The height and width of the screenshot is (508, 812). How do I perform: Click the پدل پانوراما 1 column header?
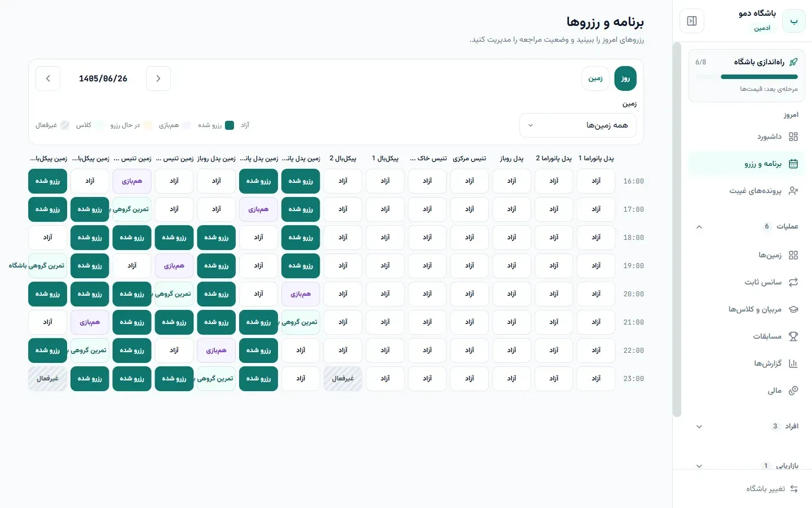(x=596, y=159)
